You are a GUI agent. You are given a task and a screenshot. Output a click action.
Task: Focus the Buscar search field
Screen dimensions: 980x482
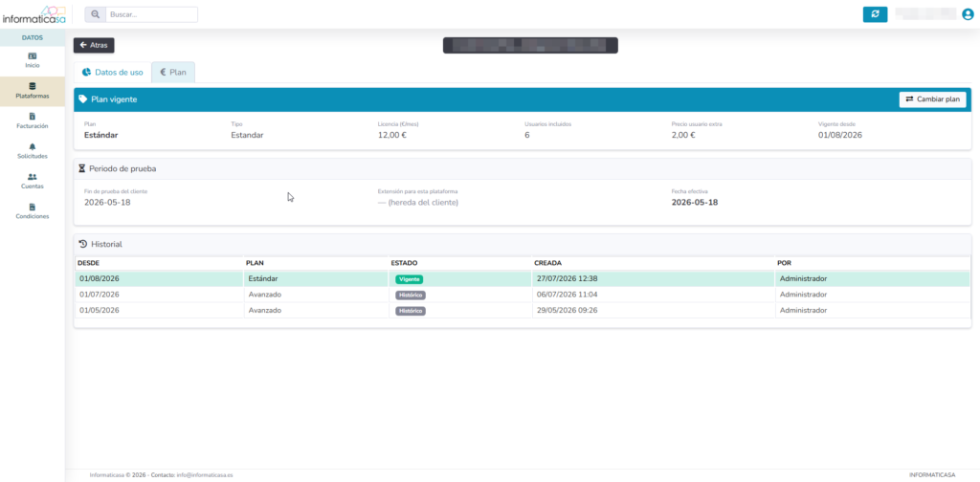pyautogui.click(x=151, y=14)
